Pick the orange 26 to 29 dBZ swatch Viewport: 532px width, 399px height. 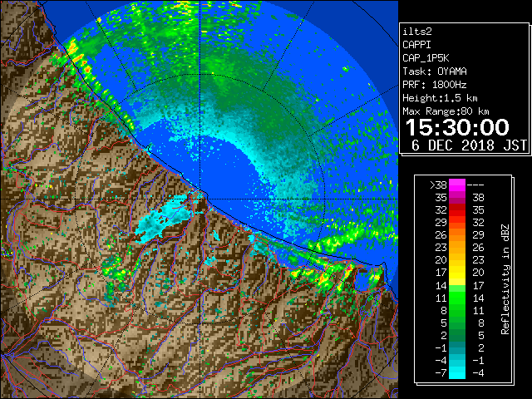coord(457,234)
